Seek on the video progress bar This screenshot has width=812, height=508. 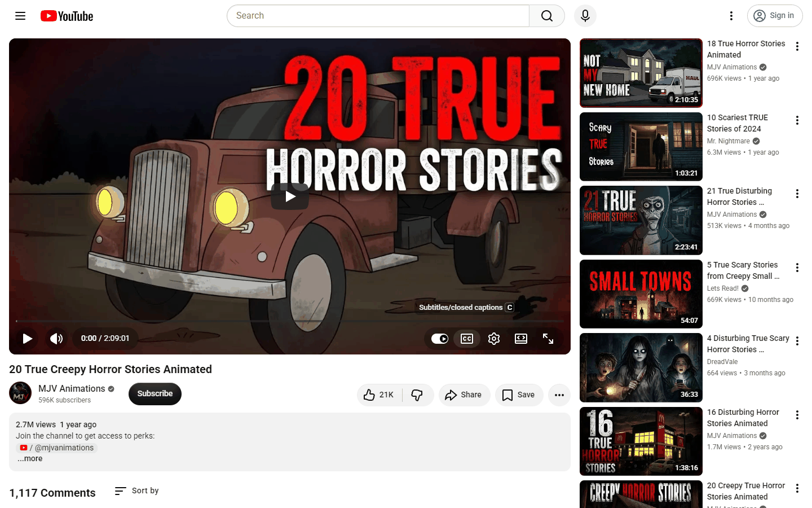290,321
